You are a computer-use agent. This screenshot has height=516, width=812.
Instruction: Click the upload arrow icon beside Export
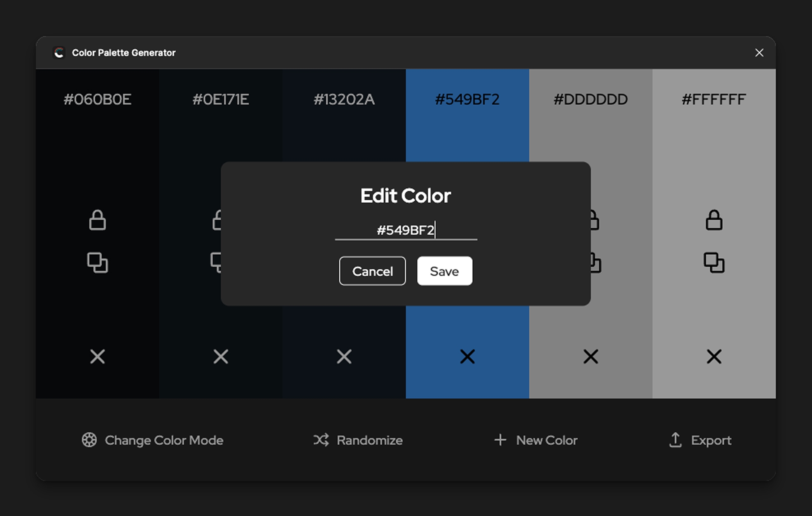(x=674, y=440)
